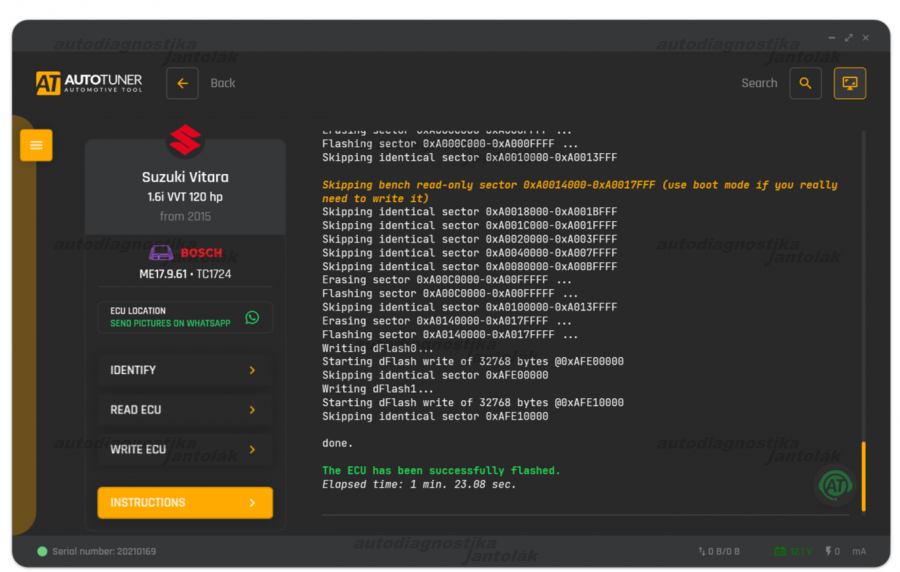Click the battery voltage indicator
Image resolution: width=900 pixels, height=572 pixels.
click(x=793, y=551)
